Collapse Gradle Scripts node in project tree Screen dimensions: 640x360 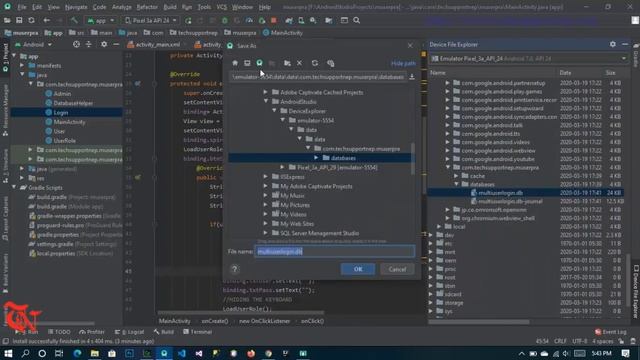[x=14, y=188]
